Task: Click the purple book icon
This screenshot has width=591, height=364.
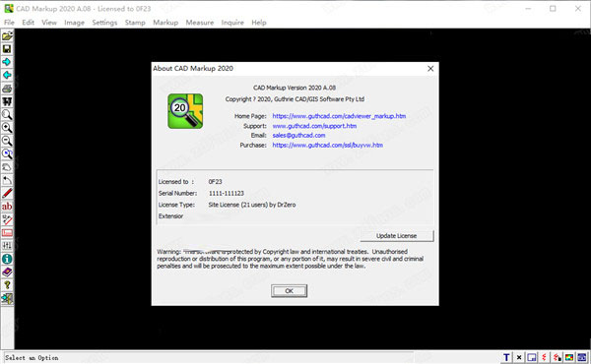Action: pos(7,272)
